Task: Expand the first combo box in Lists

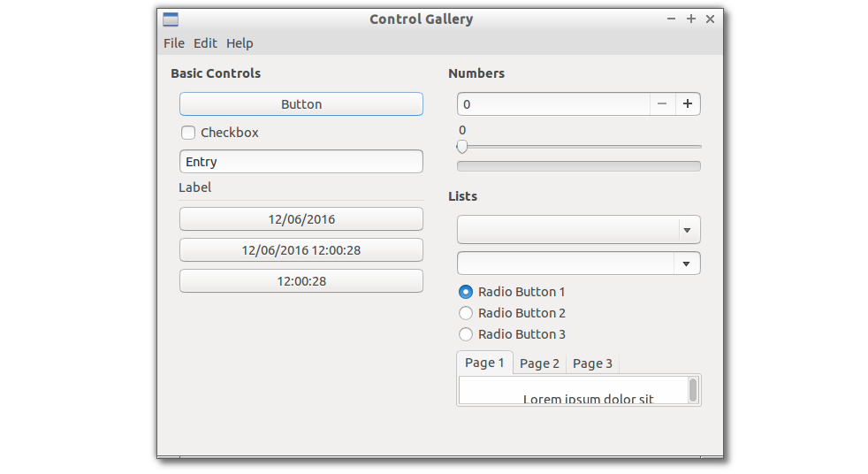Action: click(x=578, y=230)
